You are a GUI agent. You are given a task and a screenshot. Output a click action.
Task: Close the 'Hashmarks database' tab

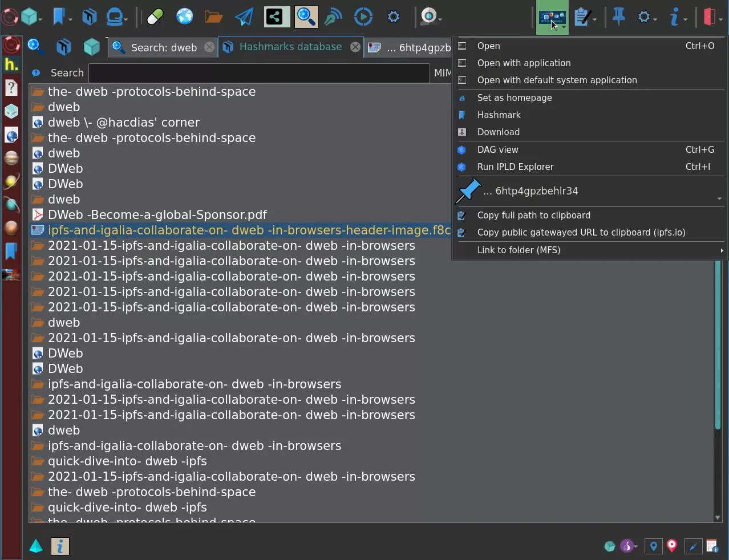coord(355,47)
